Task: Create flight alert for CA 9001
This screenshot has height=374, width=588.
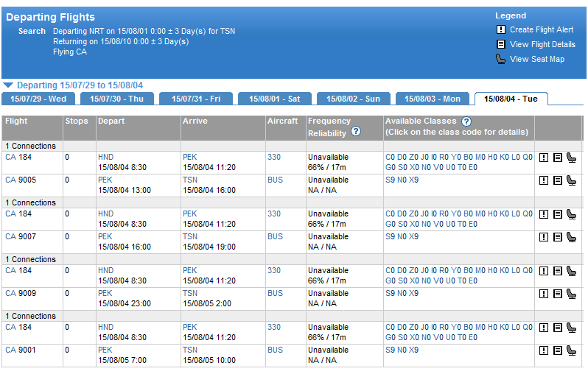Action: click(x=543, y=350)
